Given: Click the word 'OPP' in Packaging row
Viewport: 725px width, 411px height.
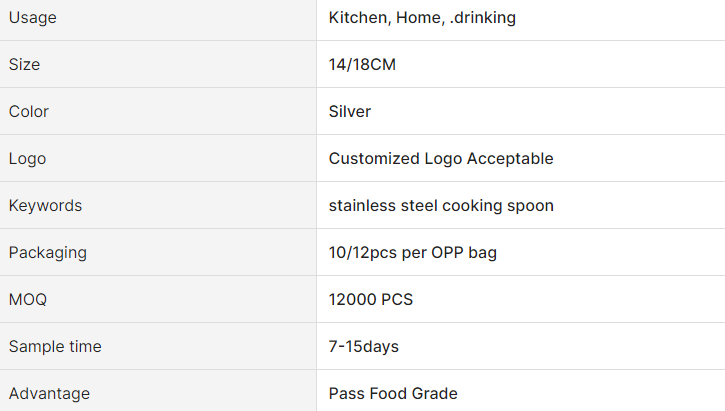Looking at the screenshot, I should click(450, 253).
